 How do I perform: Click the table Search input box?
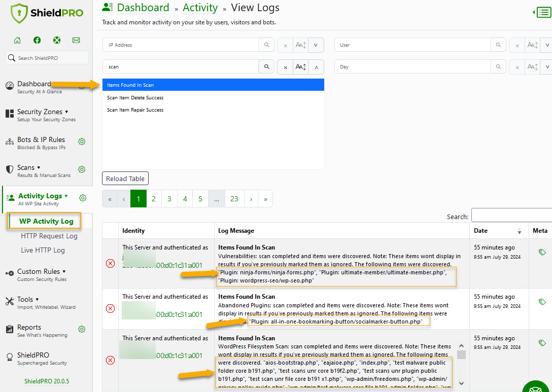point(511,216)
